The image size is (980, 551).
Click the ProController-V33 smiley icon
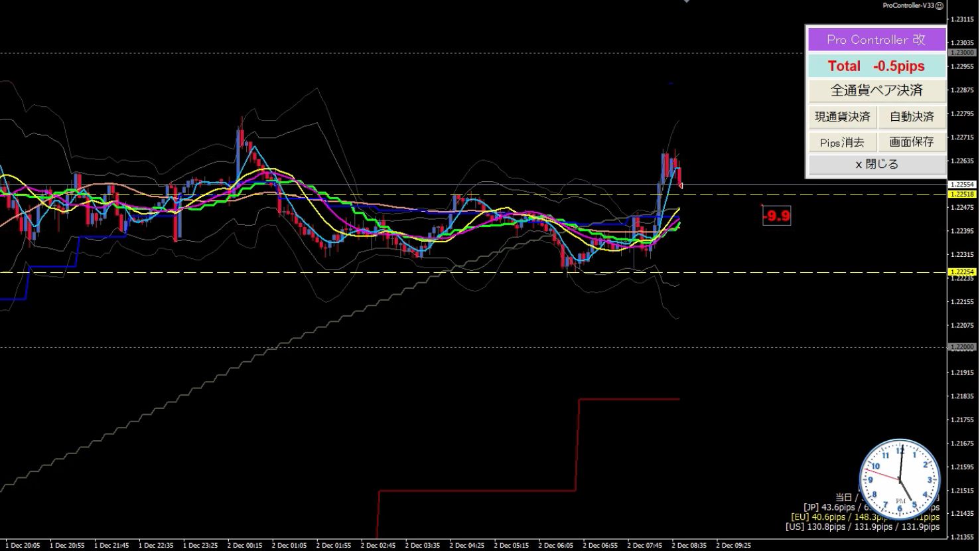(939, 5)
